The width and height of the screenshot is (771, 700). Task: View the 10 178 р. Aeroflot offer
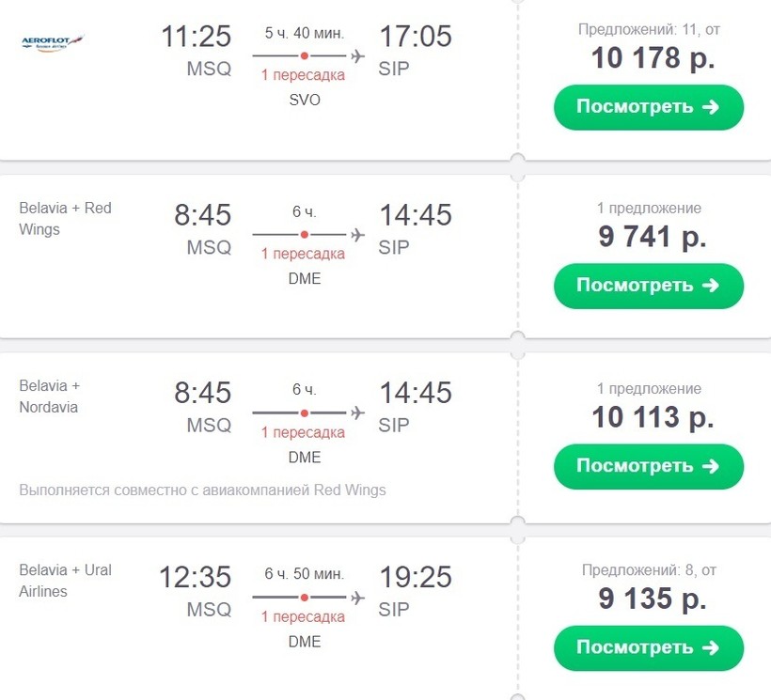[648, 107]
